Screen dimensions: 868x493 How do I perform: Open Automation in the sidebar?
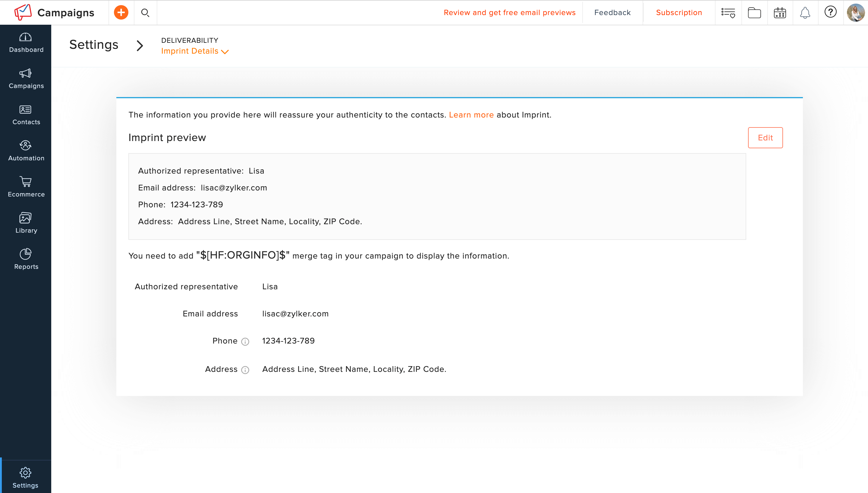26,151
